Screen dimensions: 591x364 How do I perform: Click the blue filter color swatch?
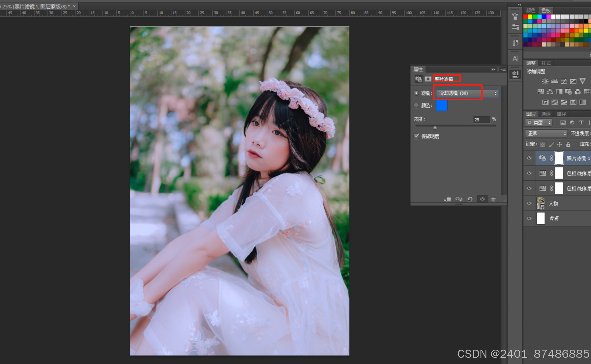[x=441, y=105]
